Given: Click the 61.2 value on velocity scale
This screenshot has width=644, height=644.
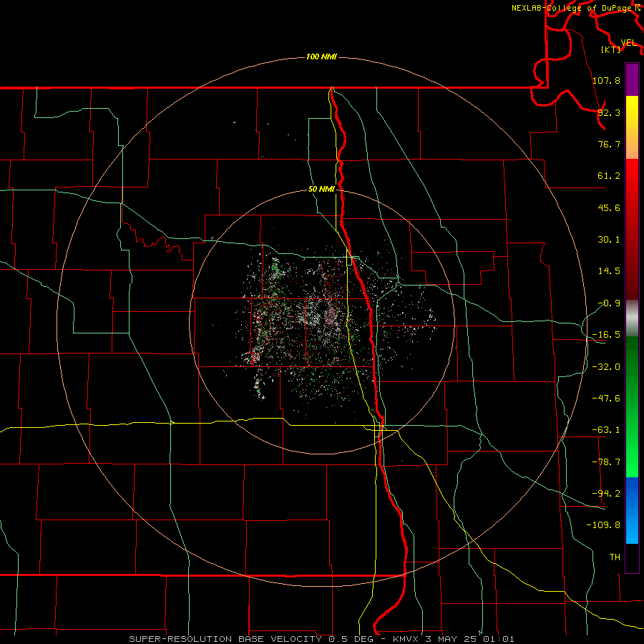Looking at the screenshot, I should (609, 176).
